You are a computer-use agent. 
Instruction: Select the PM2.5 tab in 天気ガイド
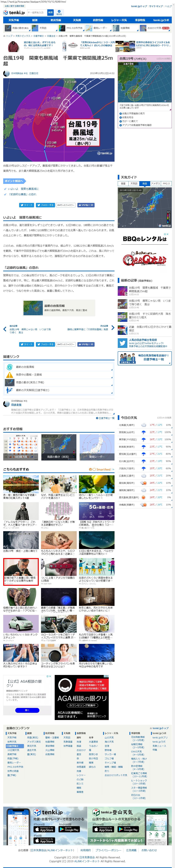pos(166,184)
